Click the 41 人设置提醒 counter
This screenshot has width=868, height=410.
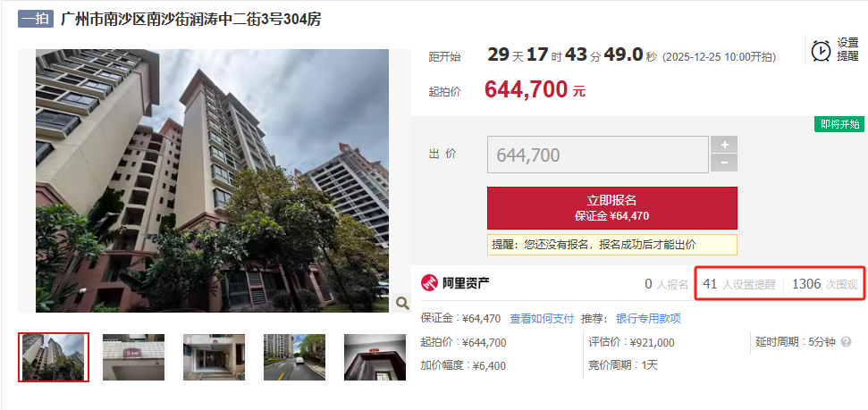739,284
